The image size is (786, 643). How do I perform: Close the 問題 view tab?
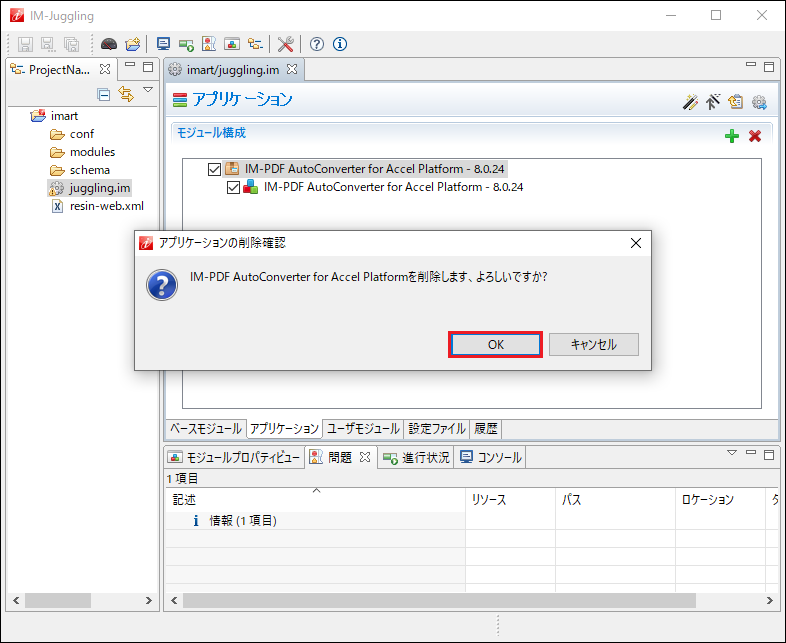pos(365,457)
